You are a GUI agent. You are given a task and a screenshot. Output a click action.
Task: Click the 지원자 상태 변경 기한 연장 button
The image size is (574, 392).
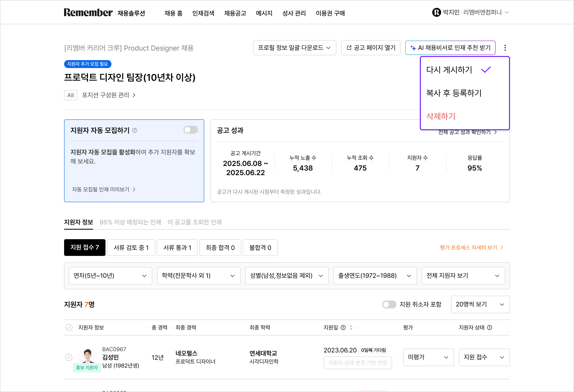pos(358,363)
